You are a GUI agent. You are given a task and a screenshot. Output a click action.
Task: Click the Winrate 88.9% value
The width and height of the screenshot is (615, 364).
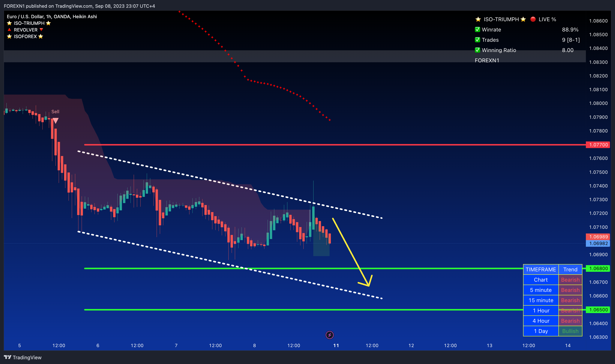pos(570,30)
